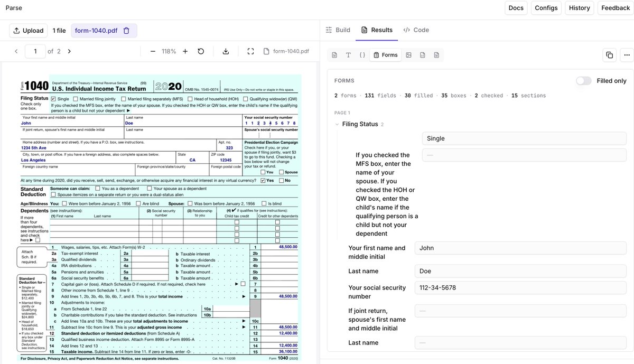Tick the virtual currency No checkbox
Image resolution: width=634 pixels, height=364 pixels.
point(281,181)
